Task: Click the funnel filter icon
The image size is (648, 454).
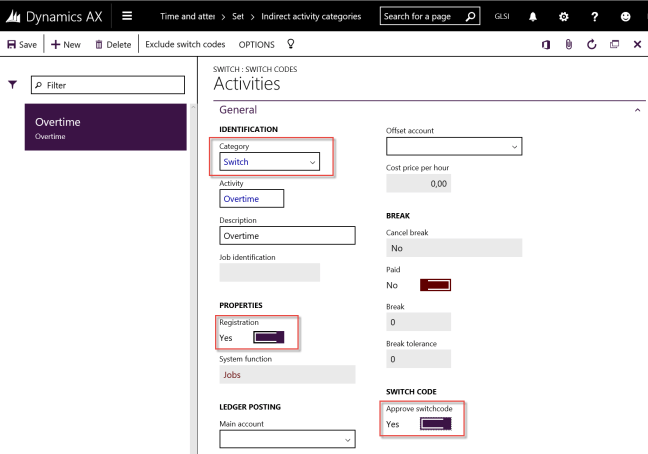Action: tap(12, 86)
